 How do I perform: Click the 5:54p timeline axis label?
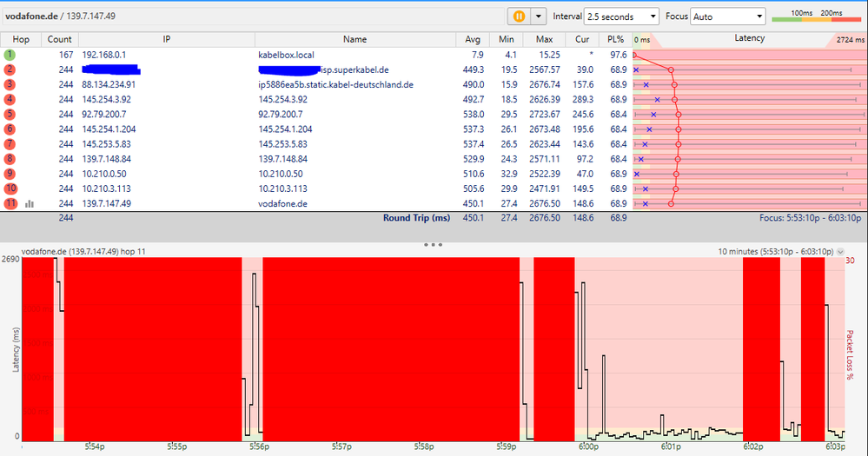click(x=95, y=446)
